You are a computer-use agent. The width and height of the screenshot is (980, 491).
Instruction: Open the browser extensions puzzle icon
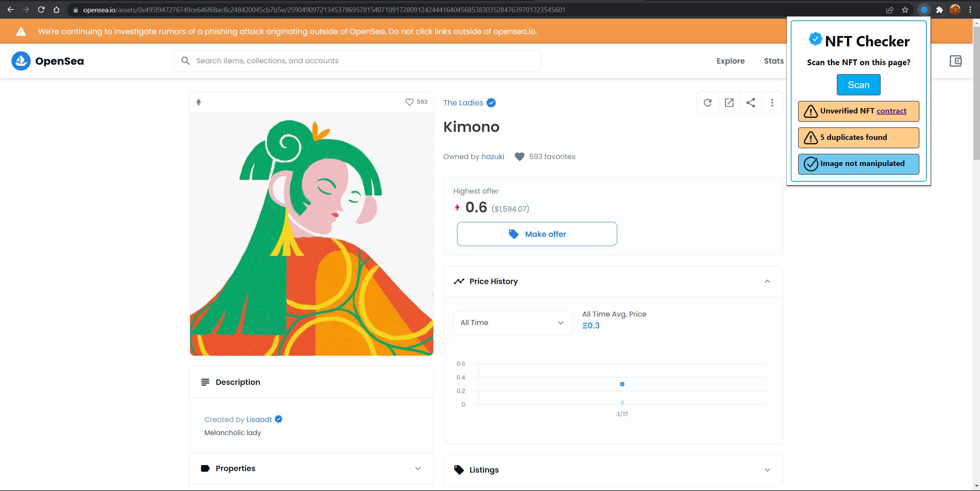coord(939,10)
